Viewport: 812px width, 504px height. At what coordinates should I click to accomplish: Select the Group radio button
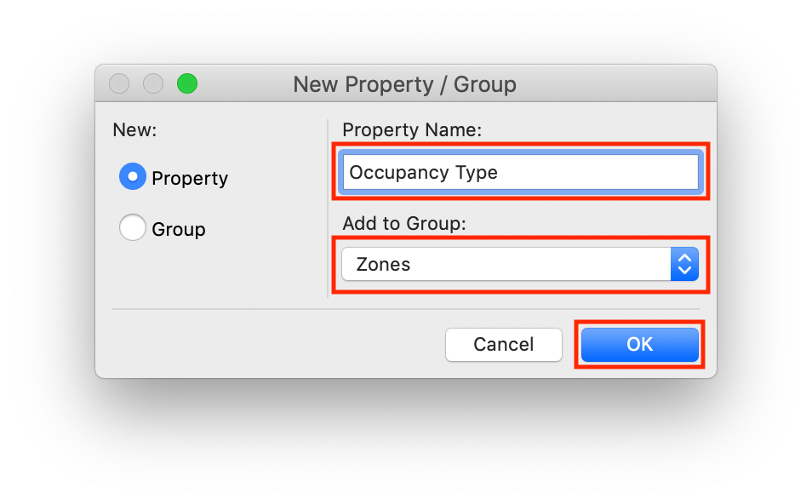point(133,228)
